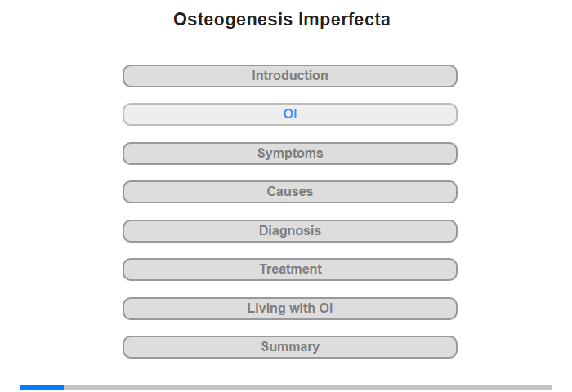Learn about OI treatment options
The height and width of the screenshot is (392, 572).
point(289,269)
